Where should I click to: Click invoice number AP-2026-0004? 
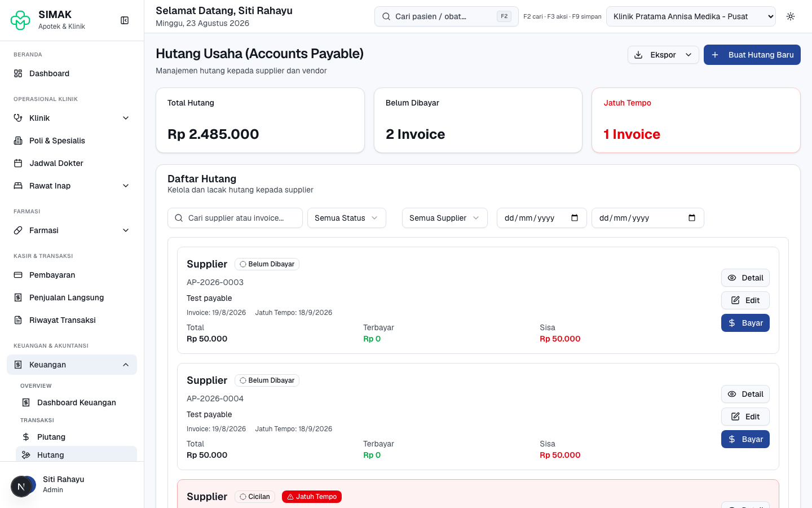(x=215, y=398)
